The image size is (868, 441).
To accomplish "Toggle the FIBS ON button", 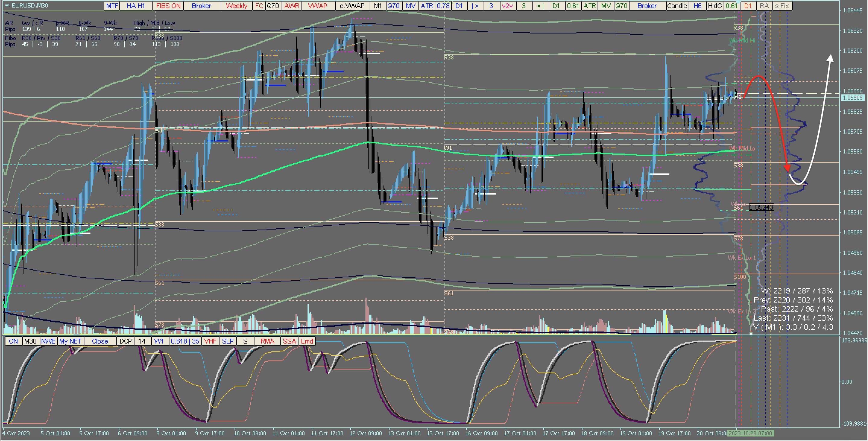I will (168, 6).
